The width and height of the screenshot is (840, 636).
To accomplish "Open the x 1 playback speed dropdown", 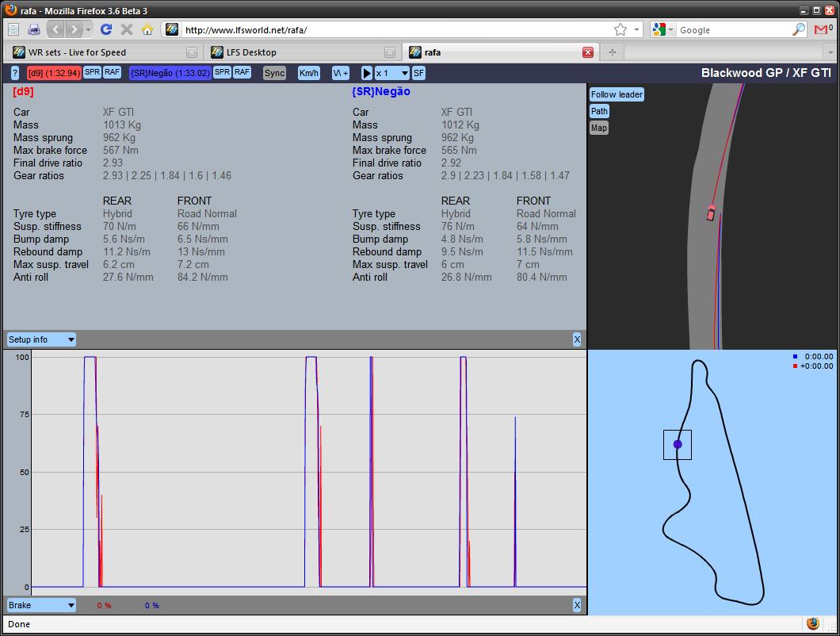I will tap(392, 73).
